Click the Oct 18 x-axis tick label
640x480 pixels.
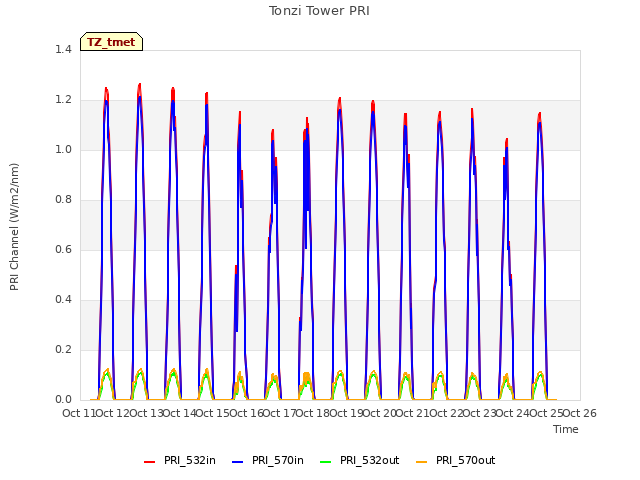point(313,413)
